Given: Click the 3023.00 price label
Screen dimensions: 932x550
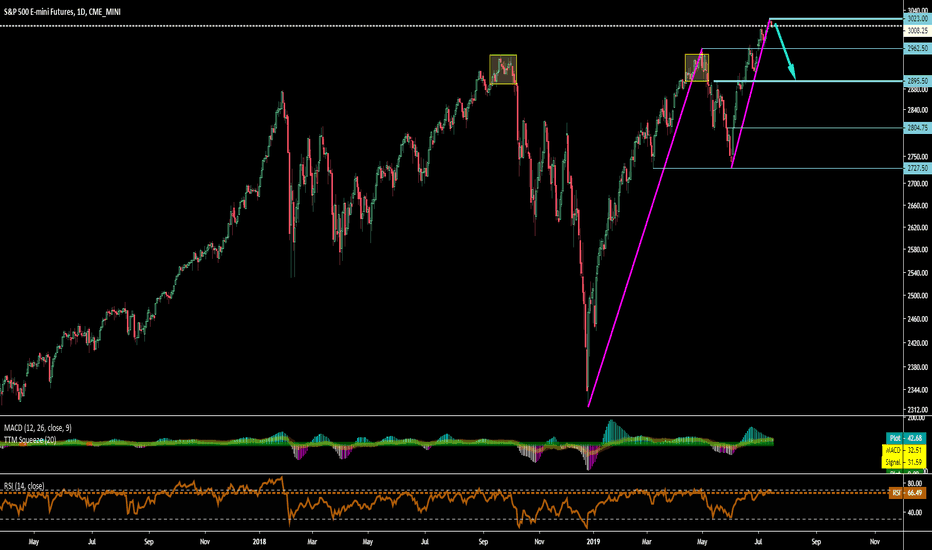Looking at the screenshot, I should 917,19.
